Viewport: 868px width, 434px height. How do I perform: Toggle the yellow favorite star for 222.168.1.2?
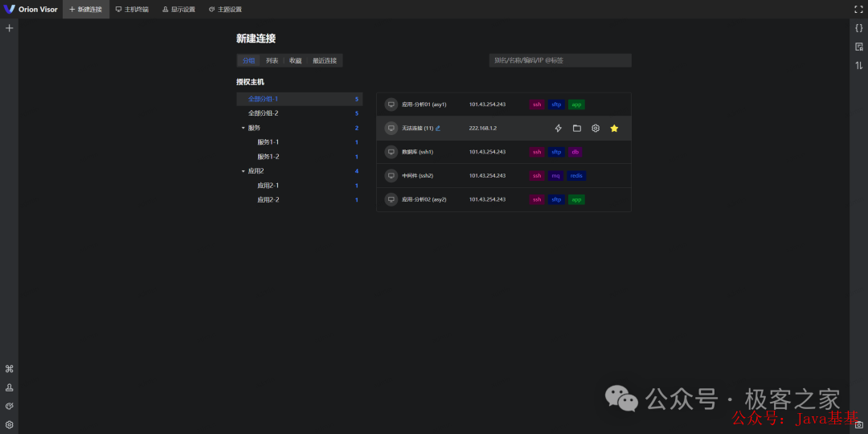(x=614, y=129)
